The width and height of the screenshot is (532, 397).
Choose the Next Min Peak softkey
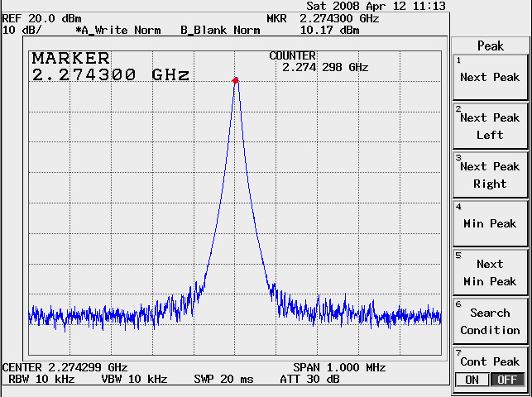point(490,272)
